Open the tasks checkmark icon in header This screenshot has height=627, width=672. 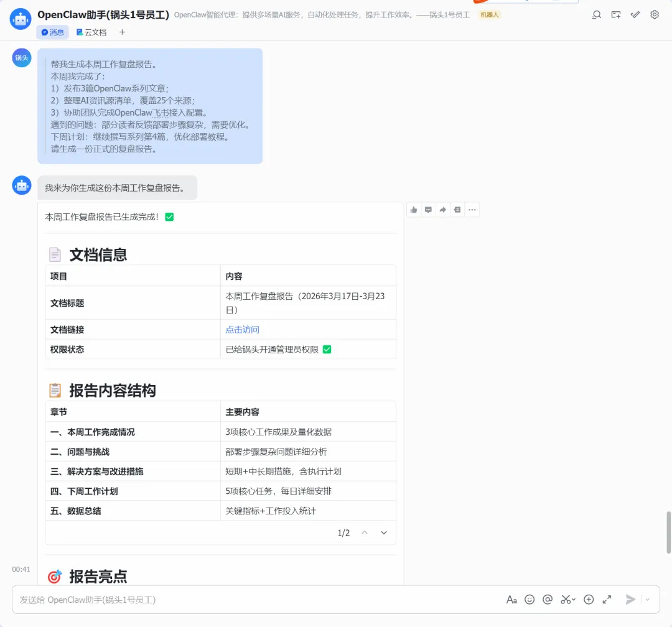click(635, 15)
